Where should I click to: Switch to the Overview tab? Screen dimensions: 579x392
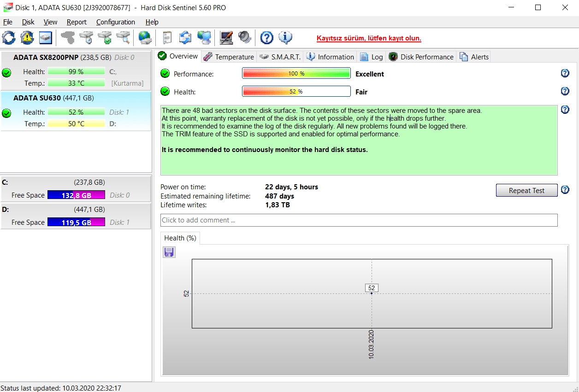pos(178,56)
